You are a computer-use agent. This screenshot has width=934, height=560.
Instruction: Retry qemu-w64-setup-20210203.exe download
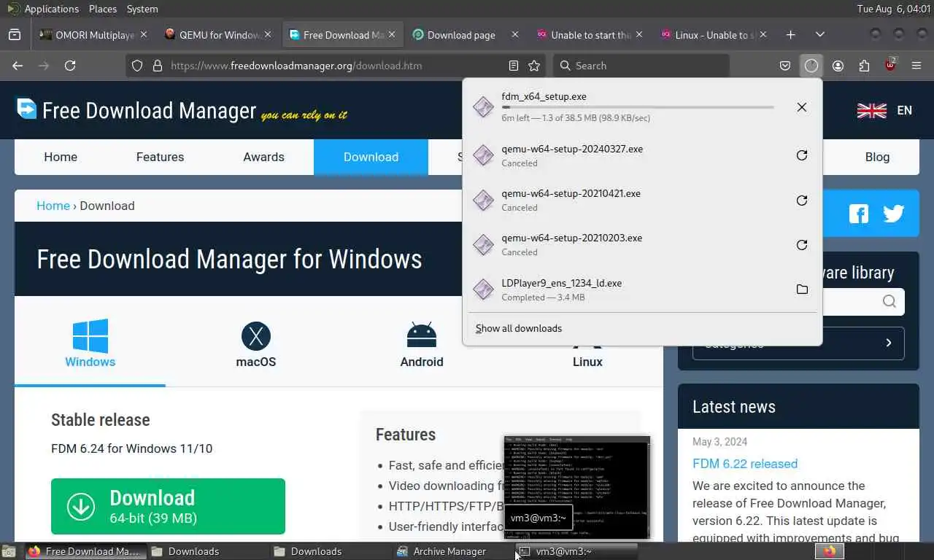[x=801, y=244]
